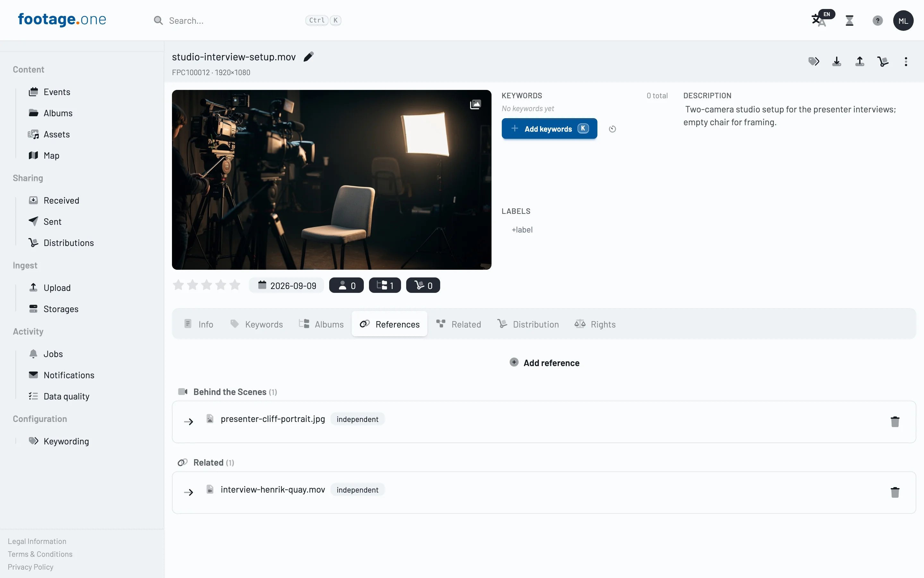The width and height of the screenshot is (924, 578).
Task: Switch to the Info tab
Action: coord(199,324)
